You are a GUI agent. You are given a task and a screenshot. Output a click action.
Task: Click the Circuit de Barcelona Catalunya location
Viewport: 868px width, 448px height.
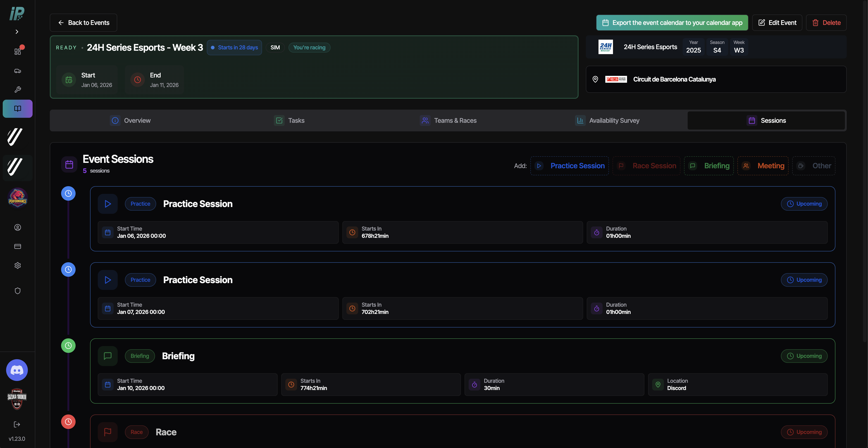click(716, 79)
